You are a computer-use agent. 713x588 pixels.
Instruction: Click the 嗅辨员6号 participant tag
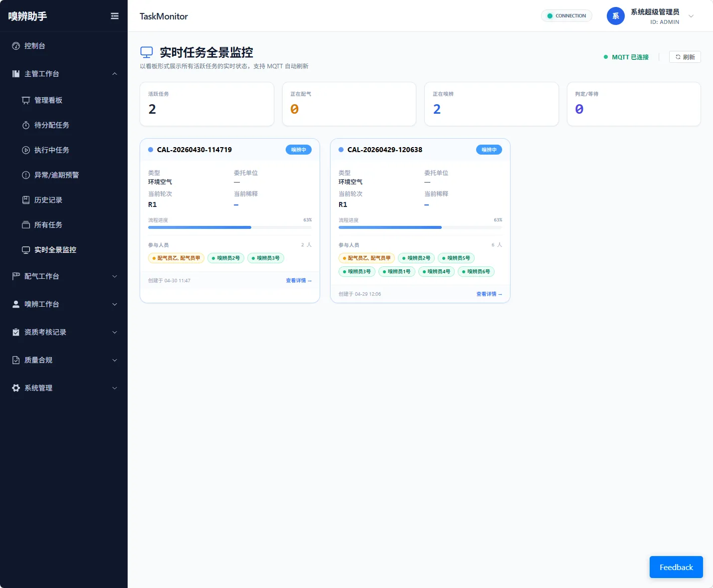pos(476,272)
